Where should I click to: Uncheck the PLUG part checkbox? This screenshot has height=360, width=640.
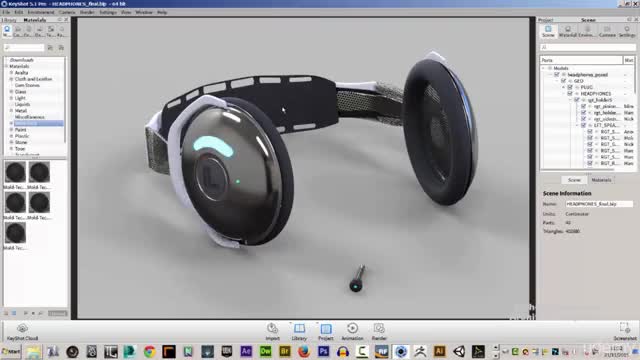coord(570,87)
